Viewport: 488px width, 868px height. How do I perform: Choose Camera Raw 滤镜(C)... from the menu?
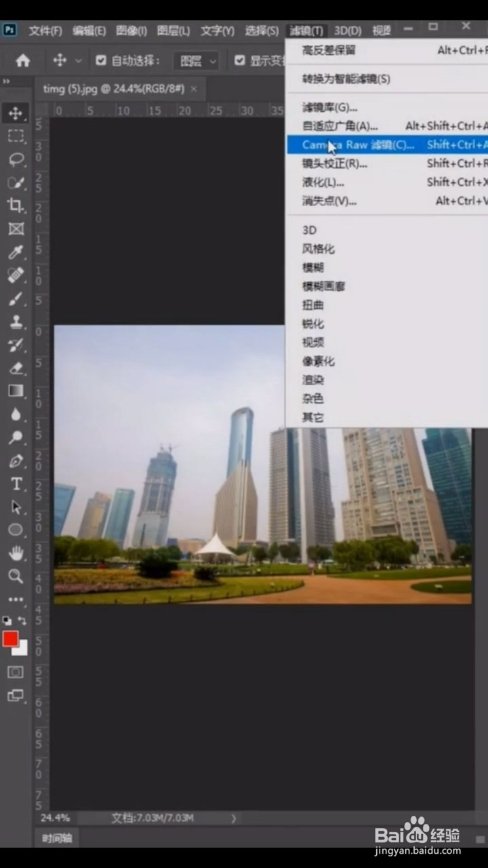click(x=387, y=144)
